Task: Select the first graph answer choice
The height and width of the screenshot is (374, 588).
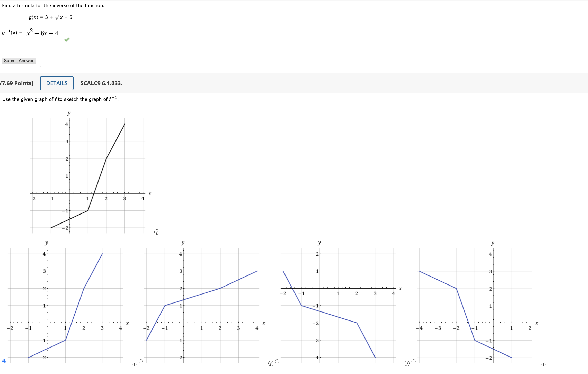Action: click(x=4, y=361)
